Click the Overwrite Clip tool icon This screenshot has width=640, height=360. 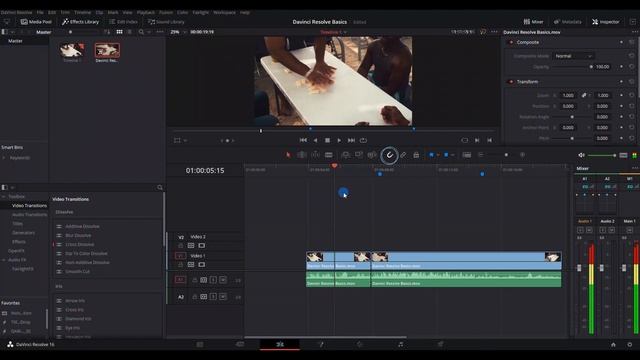(x=359, y=155)
